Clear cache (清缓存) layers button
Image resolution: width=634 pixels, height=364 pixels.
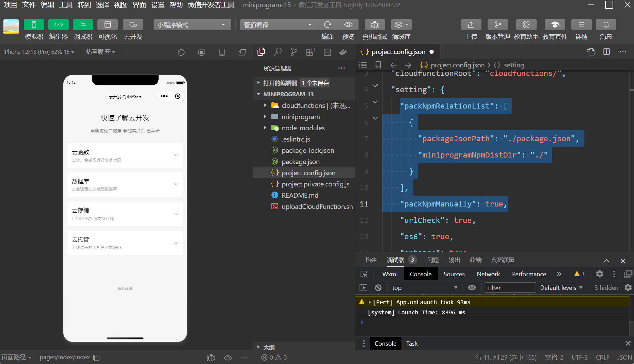(x=401, y=25)
